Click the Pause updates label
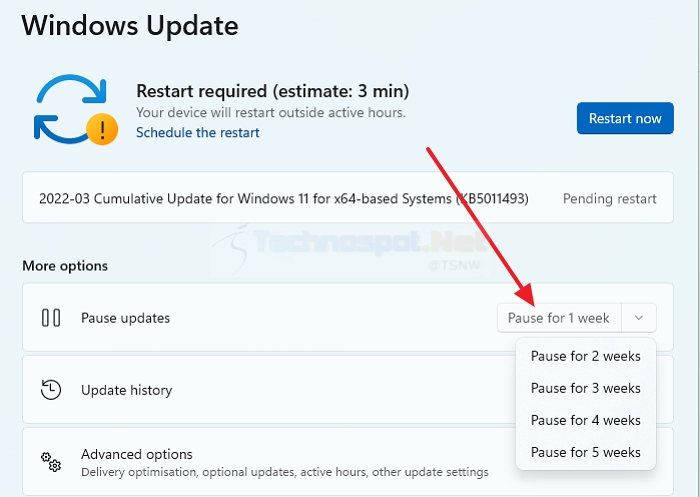Screen dimensions: 700x497 [x=125, y=318]
